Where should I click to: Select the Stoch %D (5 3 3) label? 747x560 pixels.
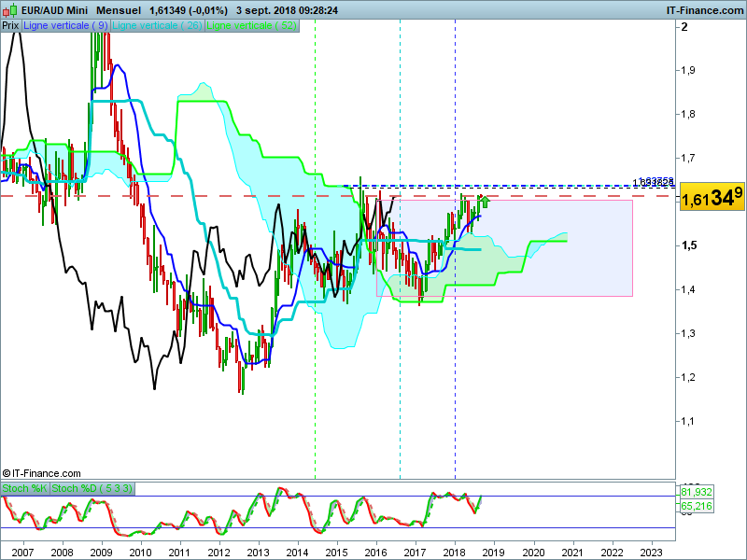tap(92, 488)
